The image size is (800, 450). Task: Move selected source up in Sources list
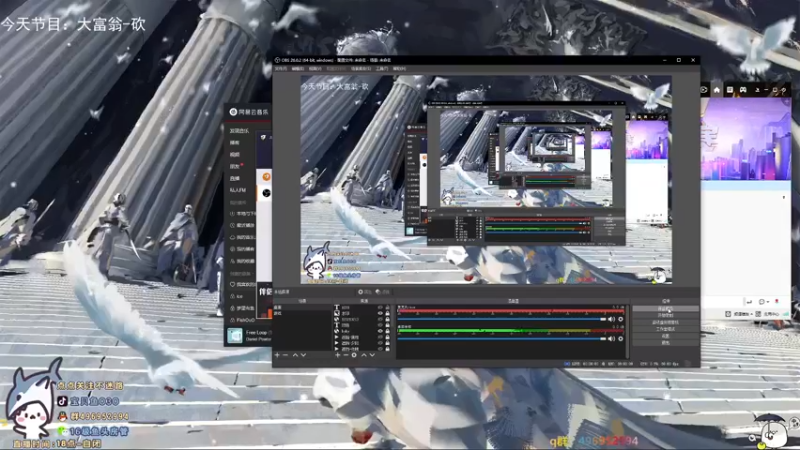364,355
